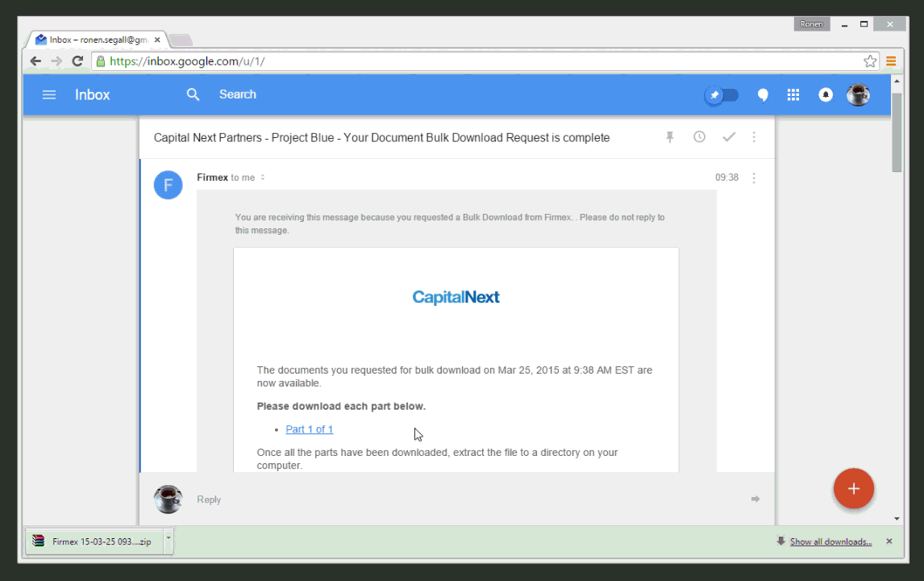Click the Ronen profile button
Viewport: 924px width, 581px height.
pos(811,24)
